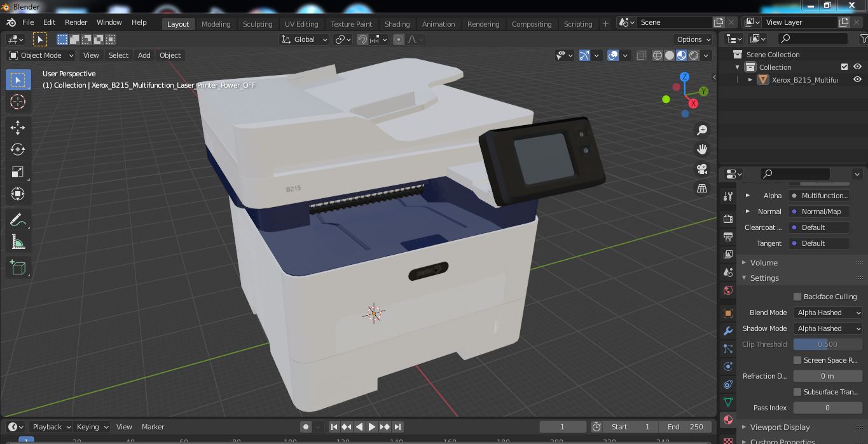This screenshot has width=868, height=444.
Task: Open Output properties printer icon
Action: pyautogui.click(x=728, y=237)
